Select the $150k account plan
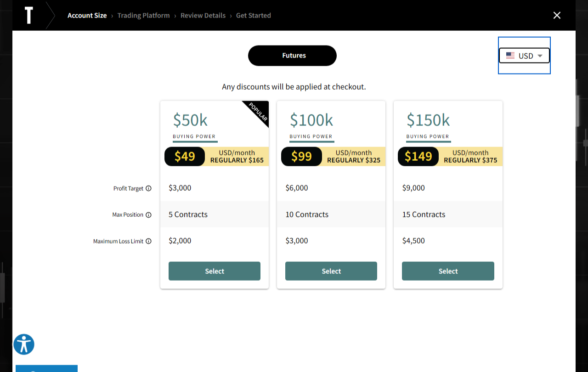 (x=448, y=271)
